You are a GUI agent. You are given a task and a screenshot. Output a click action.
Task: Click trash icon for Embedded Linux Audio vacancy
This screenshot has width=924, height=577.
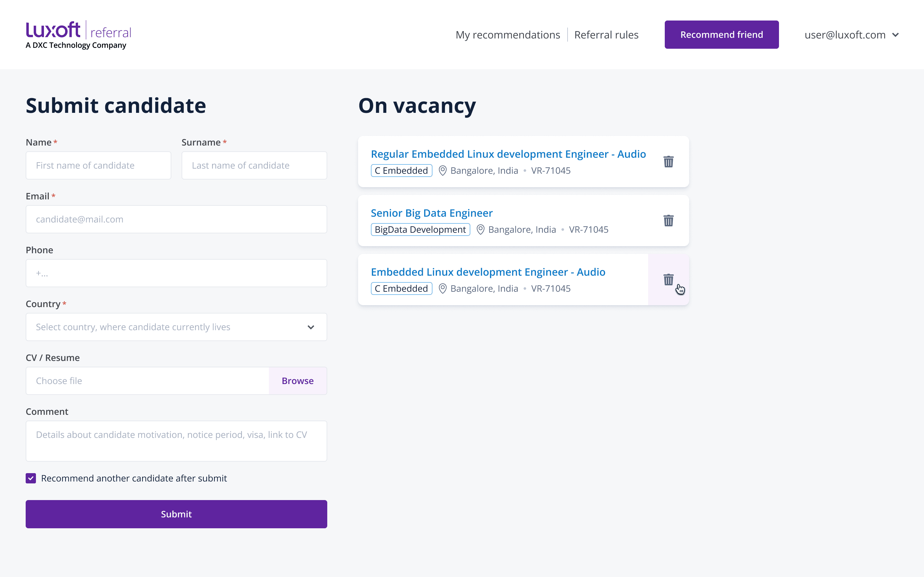[668, 279]
